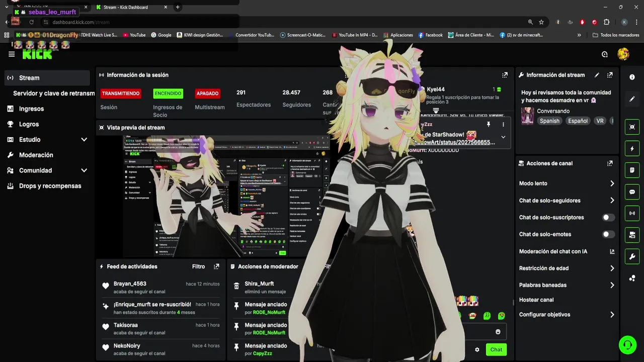Viewport: 644px width, 362px height.
Task: Toggle the wrench widget in right sidebar
Action: coord(632,257)
